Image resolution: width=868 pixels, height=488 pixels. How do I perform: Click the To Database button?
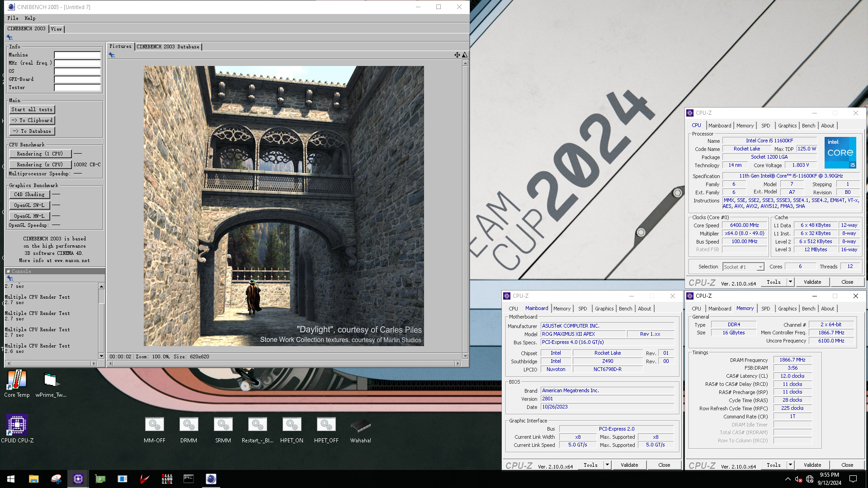32,131
